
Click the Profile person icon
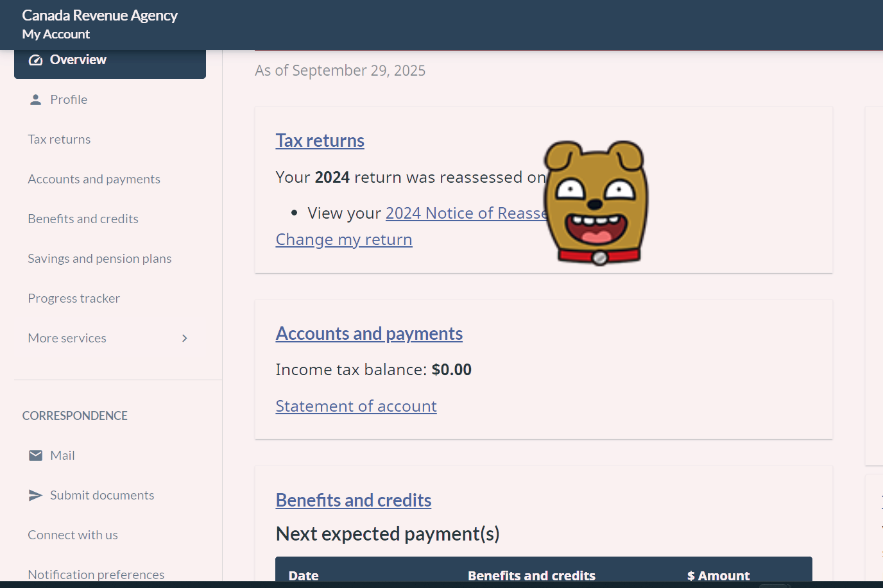coord(36,99)
